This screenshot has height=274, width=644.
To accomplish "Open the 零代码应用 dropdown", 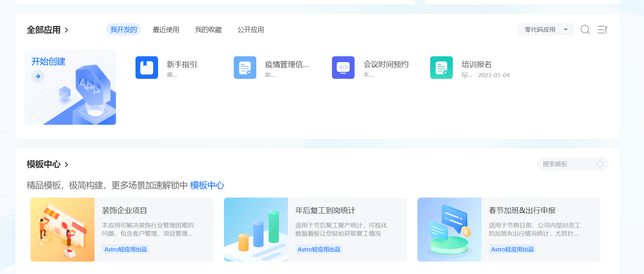I will tap(545, 29).
